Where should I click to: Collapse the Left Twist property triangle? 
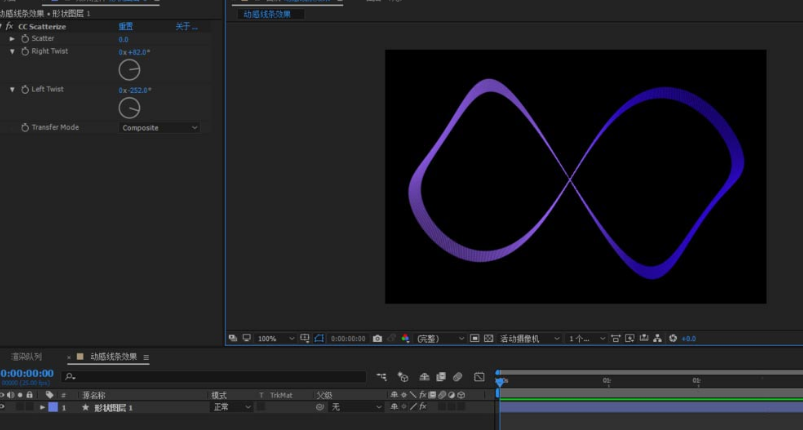tap(12, 90)
